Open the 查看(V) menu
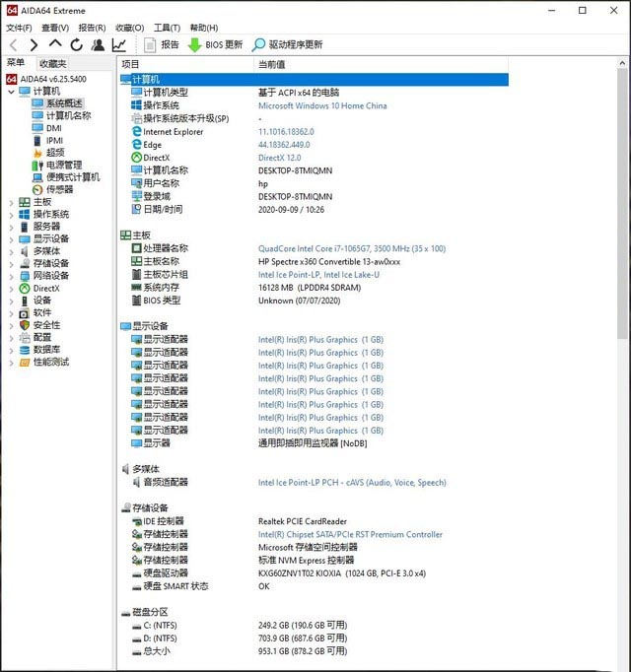 click(55, 28)
